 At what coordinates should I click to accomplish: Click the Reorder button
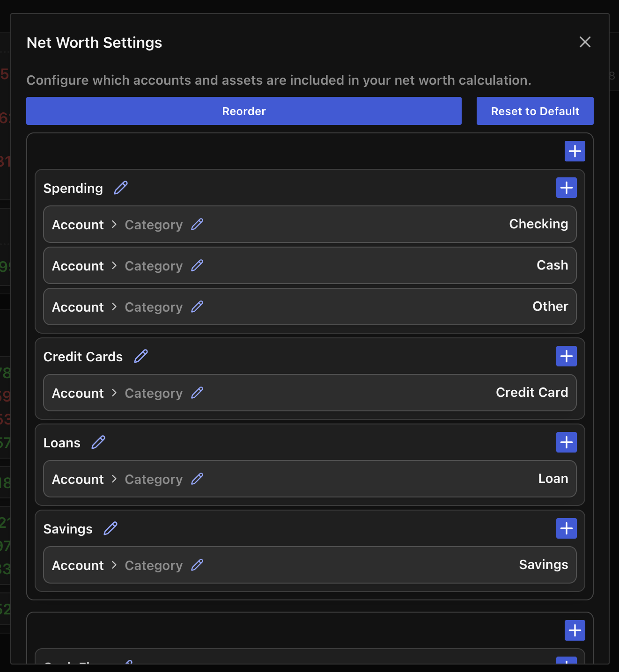243,111
